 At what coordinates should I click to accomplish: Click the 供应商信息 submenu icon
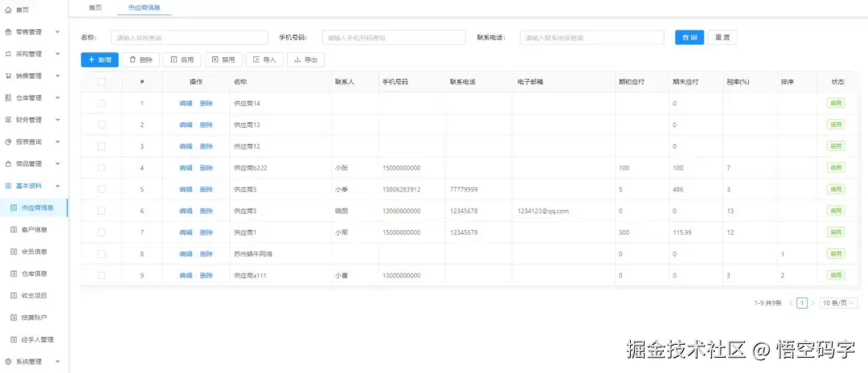(x=14, y=207)
